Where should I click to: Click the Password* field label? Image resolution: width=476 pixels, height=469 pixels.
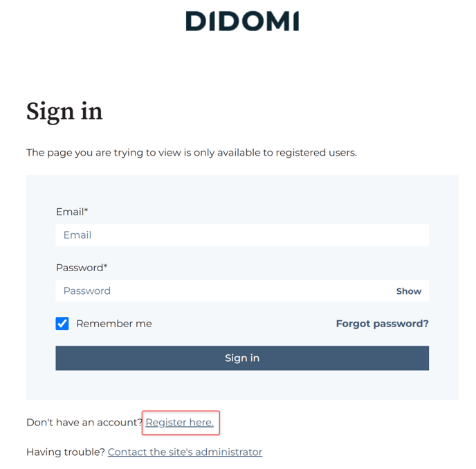click(82, 268)
